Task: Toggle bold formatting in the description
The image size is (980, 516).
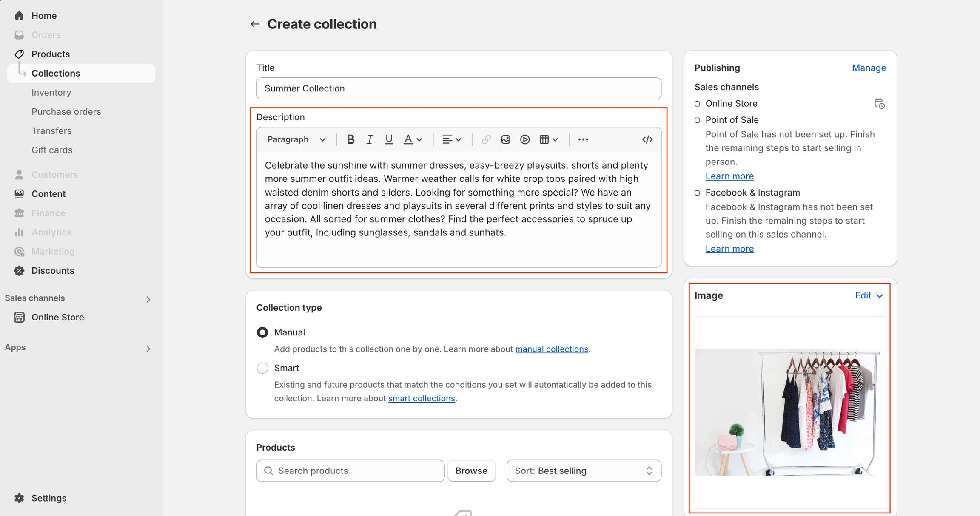Action: pos(350,139)
